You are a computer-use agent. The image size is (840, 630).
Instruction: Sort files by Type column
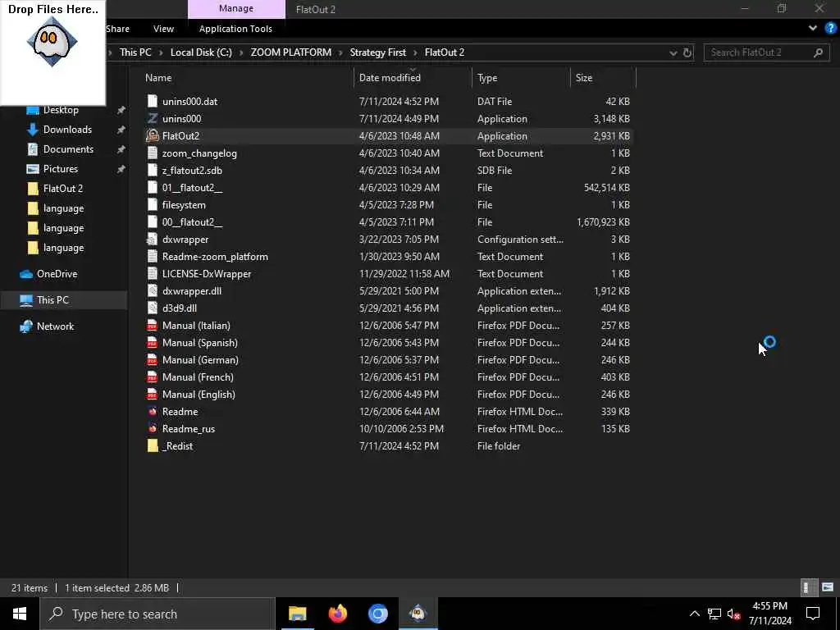pos(487,78)
